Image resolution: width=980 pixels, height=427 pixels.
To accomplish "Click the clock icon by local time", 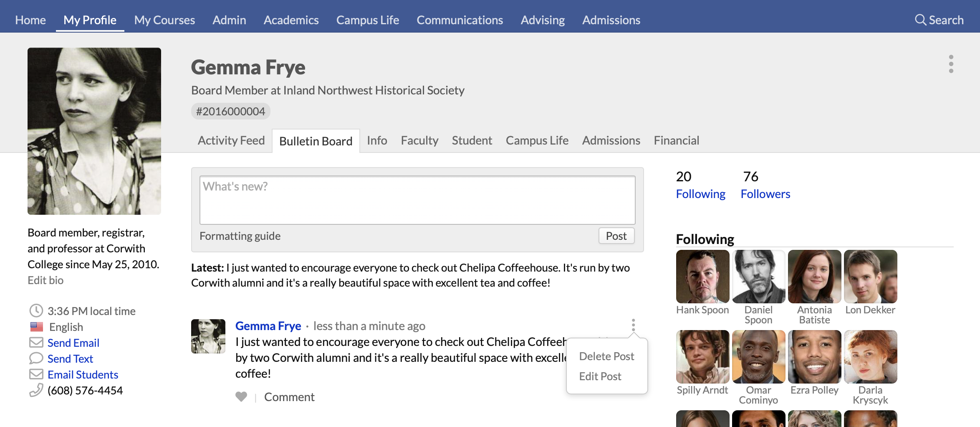I will click(36, 311).
